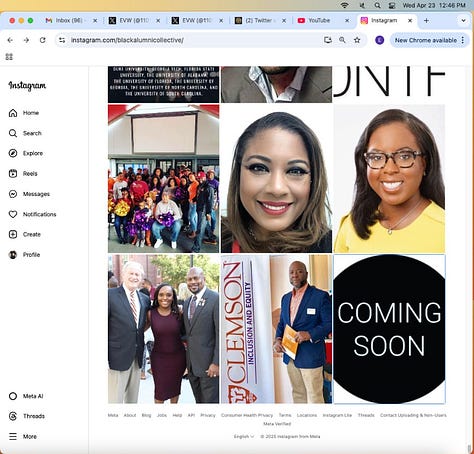Open the Explore compass icon
The image size is (474, 454).
[x=13, y=153]
